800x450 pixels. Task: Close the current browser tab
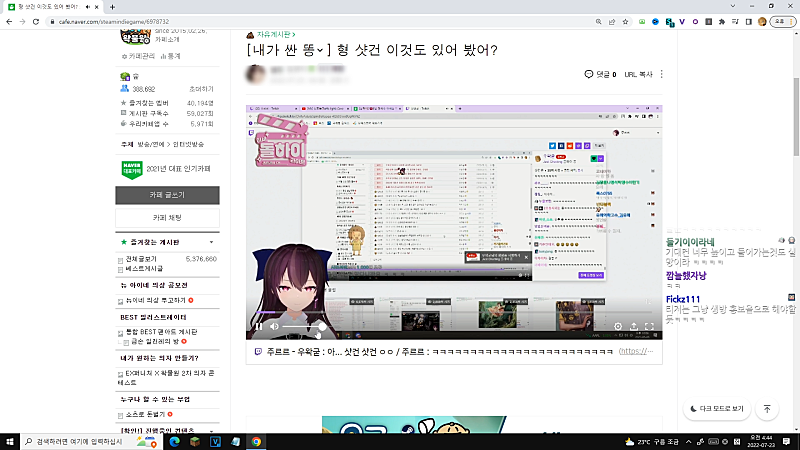(96, 7)
